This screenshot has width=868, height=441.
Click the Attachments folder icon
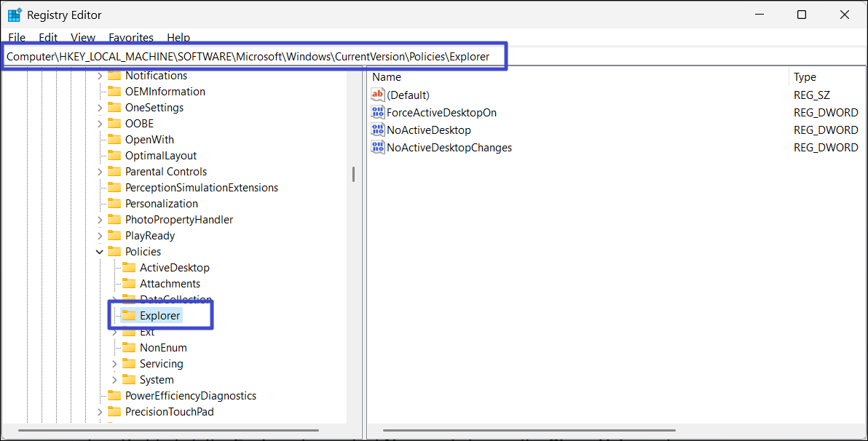coord(129,284)
